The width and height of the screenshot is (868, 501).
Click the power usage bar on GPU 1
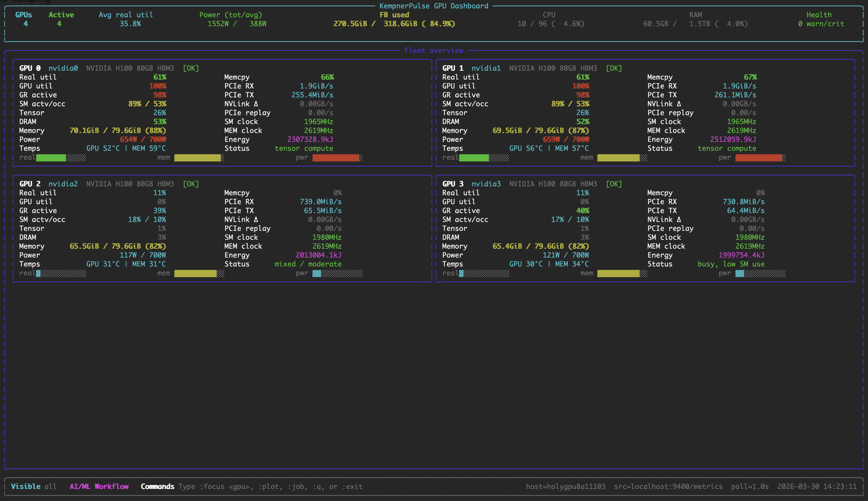pos(758,158)
